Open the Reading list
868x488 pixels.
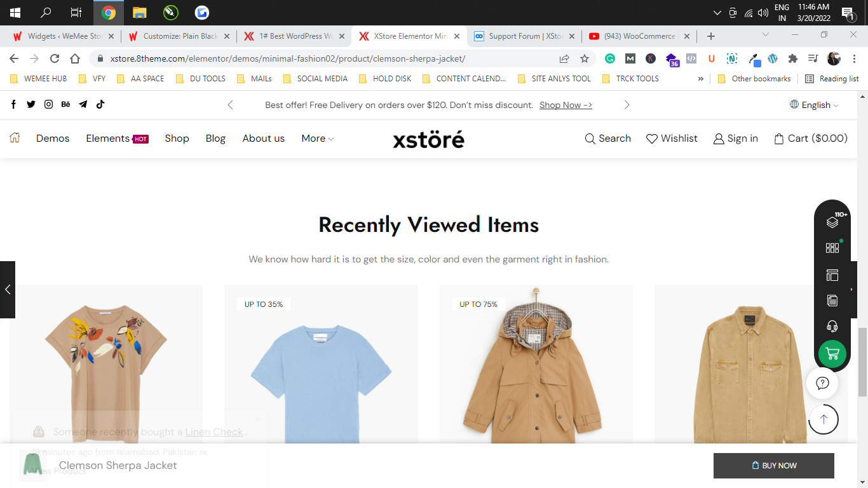point(832,79)
